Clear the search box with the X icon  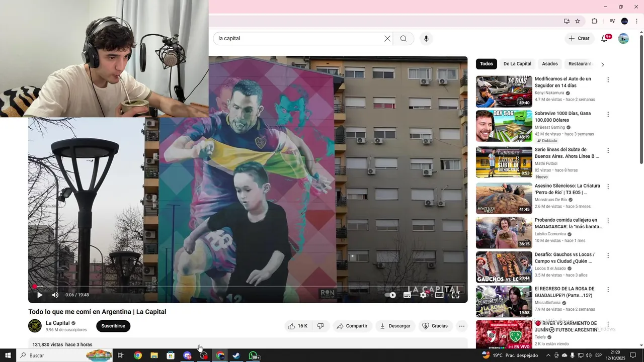(387, 39)
